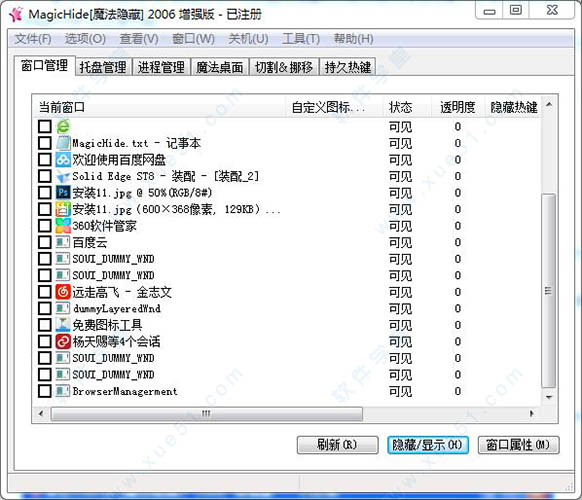The width and height of the screenshot is (582, 500).
Task: Click the Baidu Netdisk icon beside 欢迎使用百度网盘
Action: coord(63,160)
